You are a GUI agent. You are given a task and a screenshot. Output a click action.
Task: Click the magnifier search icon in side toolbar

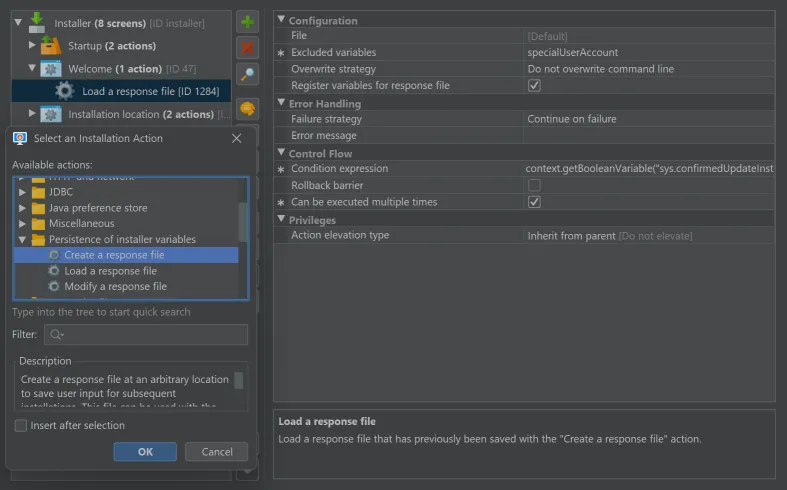pyautogui.click(x=247, y=74)
